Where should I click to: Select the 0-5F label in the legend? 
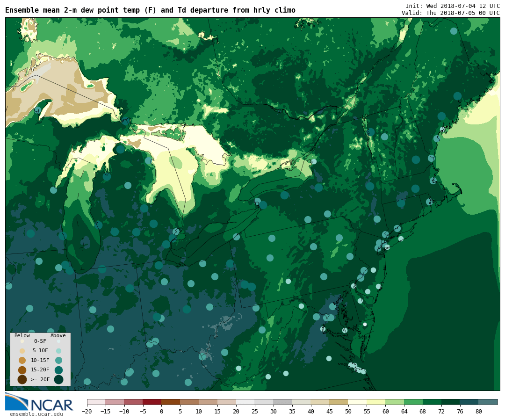[40, 341]
